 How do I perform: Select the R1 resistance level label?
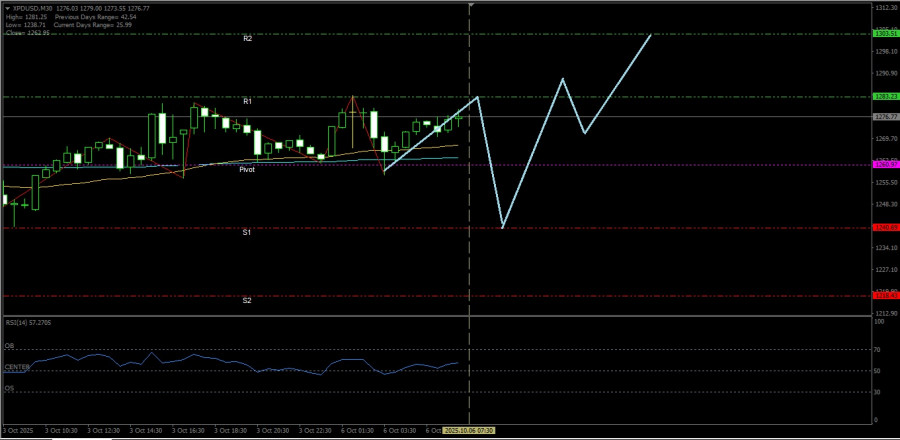coord(247,102)
